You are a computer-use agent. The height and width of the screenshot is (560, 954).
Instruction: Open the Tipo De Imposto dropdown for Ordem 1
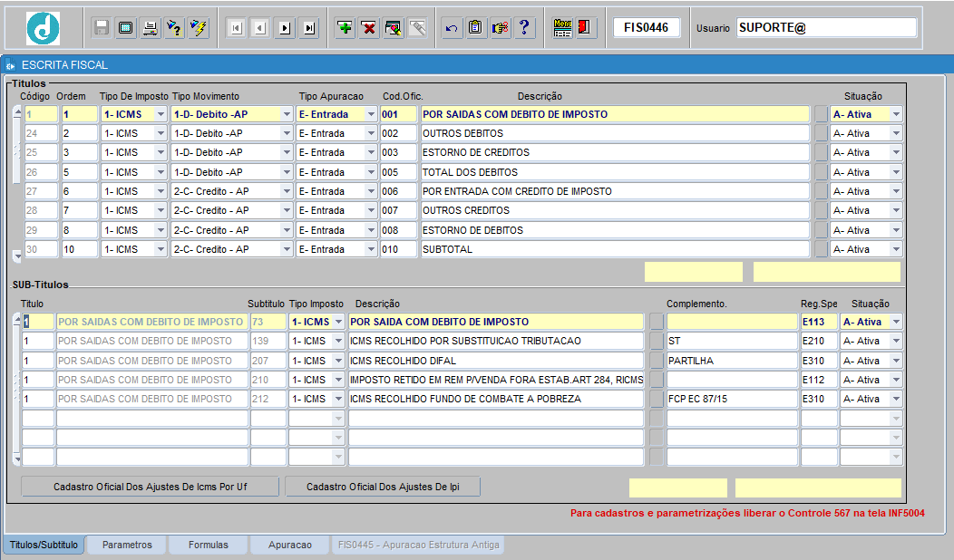159,113
